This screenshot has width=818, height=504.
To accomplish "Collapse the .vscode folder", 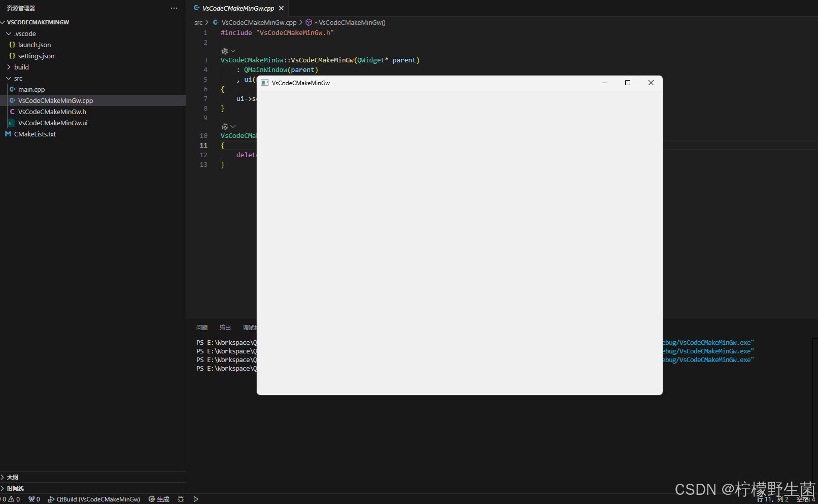I will (25, 34).
